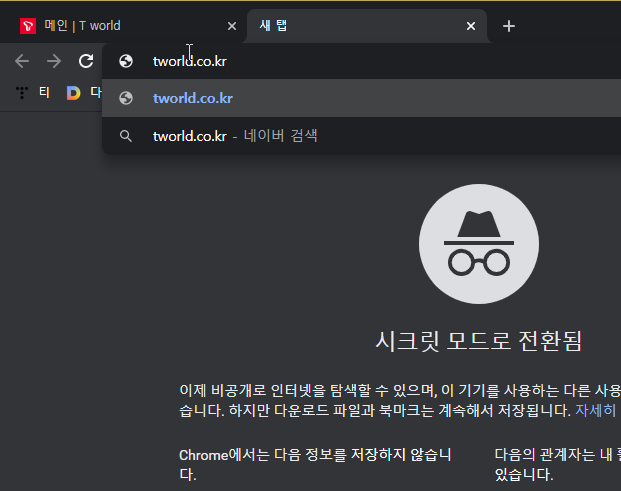Click the T world favicon on first tab

click(x=28, y=26)
